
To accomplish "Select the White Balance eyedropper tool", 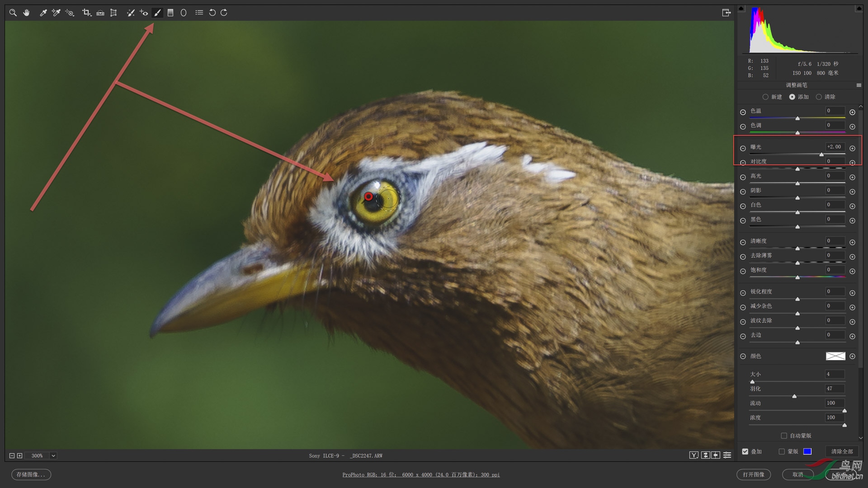I will (43, 13).
